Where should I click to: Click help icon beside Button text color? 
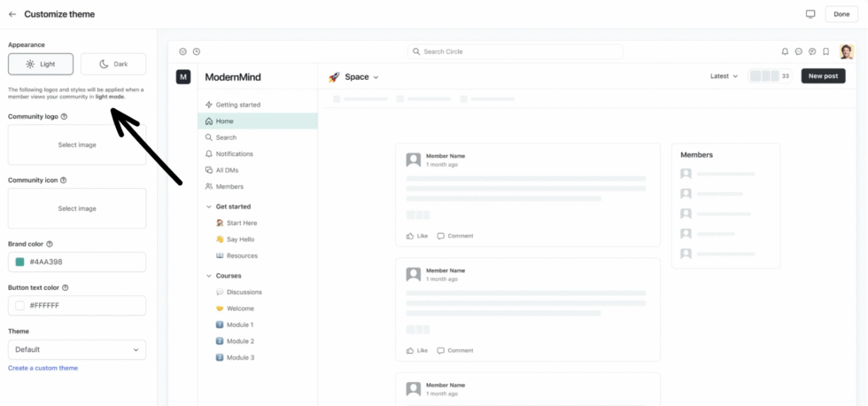tap(66, 287)
